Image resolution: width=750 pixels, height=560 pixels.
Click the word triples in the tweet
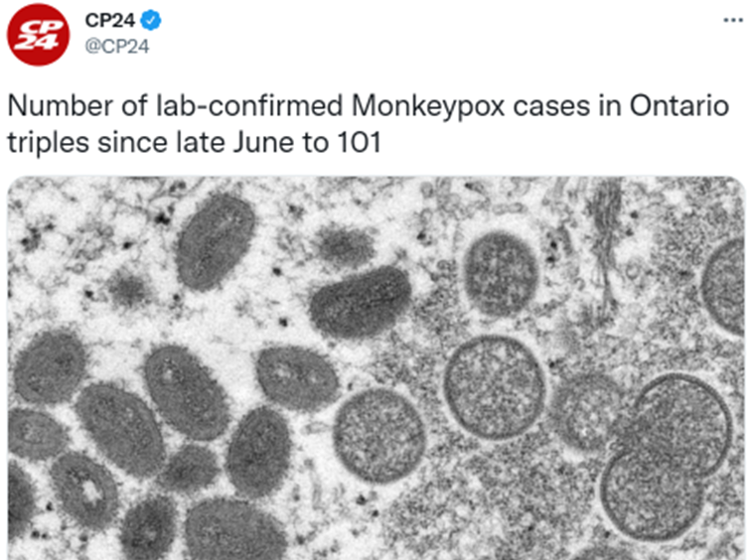coord(49,143)
